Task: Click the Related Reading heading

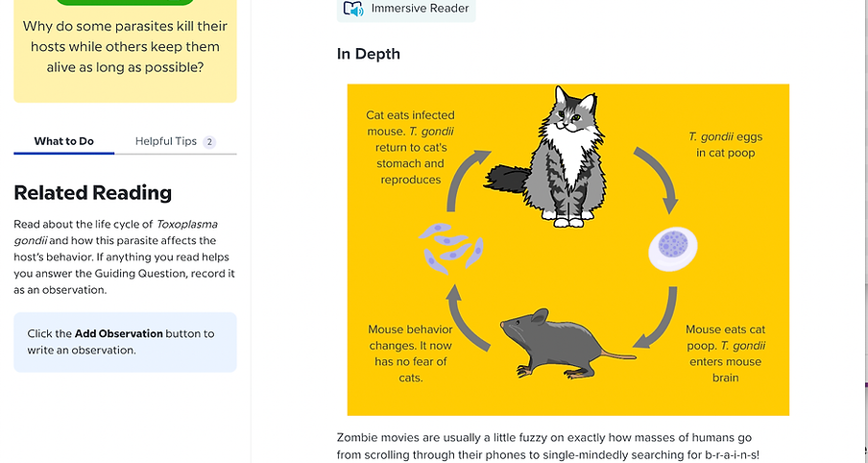Action: pyautogui.click(x=93, y=193)
